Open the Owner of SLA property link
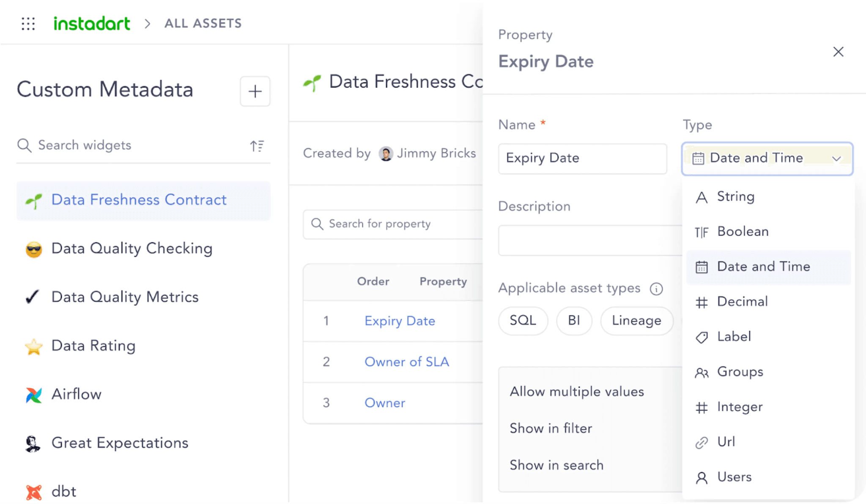The width and height of the screenshot is (866, 504). click(406, 362)
